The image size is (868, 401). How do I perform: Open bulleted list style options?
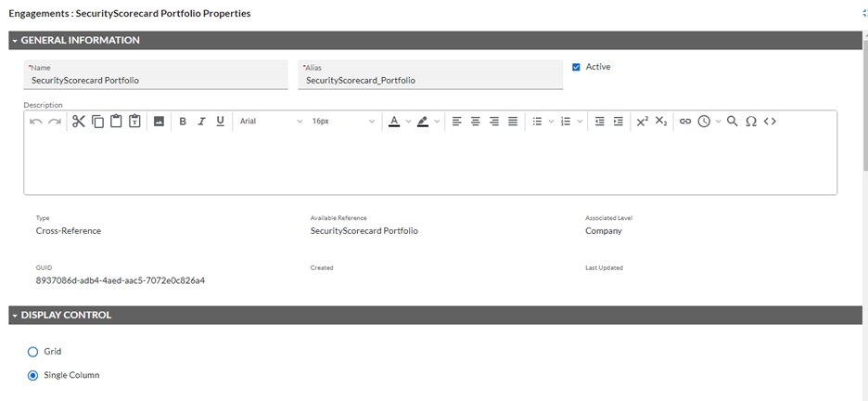pos(552,122)
